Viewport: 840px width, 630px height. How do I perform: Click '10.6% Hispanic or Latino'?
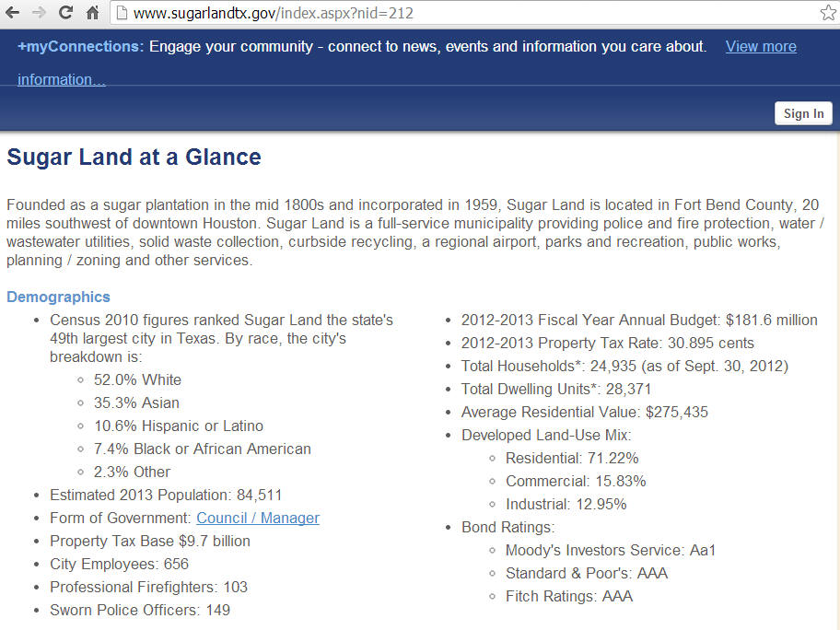click(x=179, y=426)
